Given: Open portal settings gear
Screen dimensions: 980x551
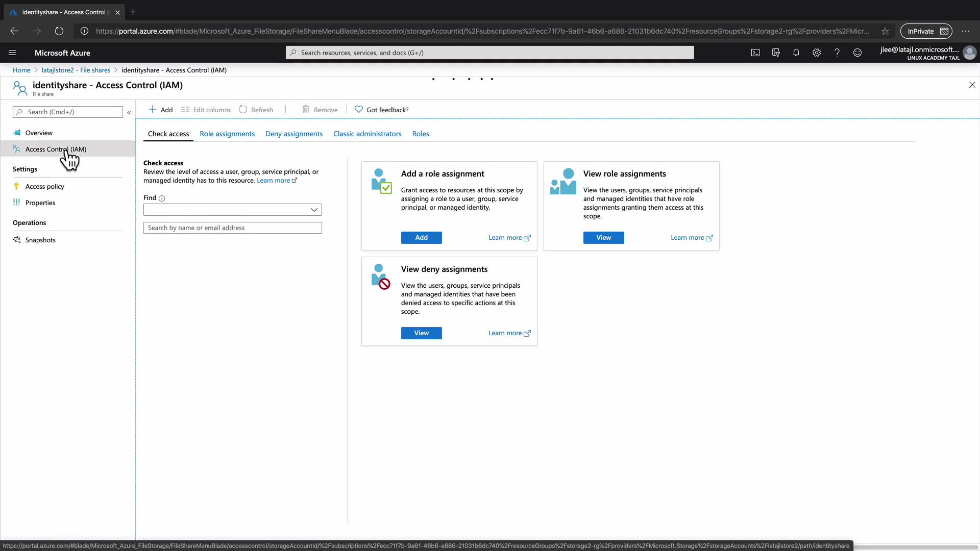Looking at the screenshot, I should 817,53.
